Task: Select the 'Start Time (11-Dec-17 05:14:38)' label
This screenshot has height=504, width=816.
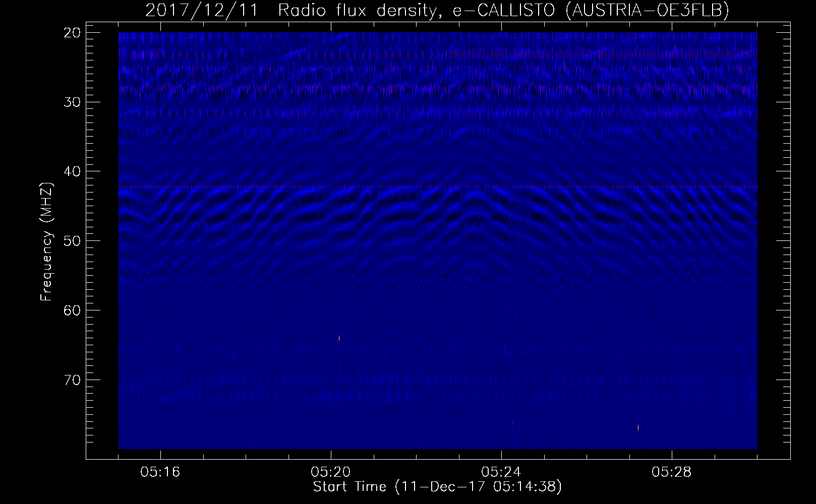Action: tap(438, 487)
